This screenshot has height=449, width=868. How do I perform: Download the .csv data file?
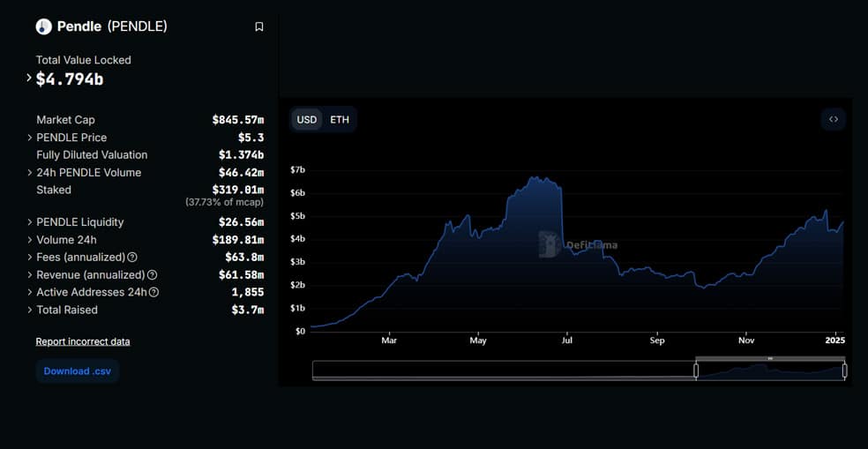(x=78, y=371)
